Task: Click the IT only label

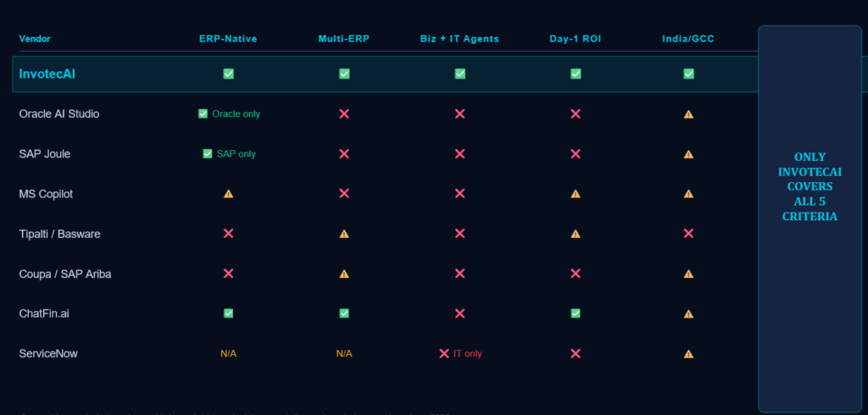Action: pyautogui.click(x=468, y=353)
